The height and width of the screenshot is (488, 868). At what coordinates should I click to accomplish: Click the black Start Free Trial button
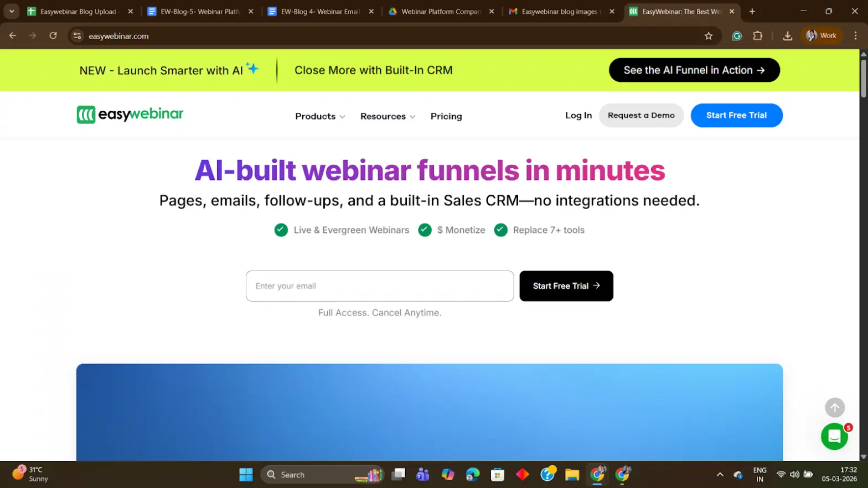(566, 286)
